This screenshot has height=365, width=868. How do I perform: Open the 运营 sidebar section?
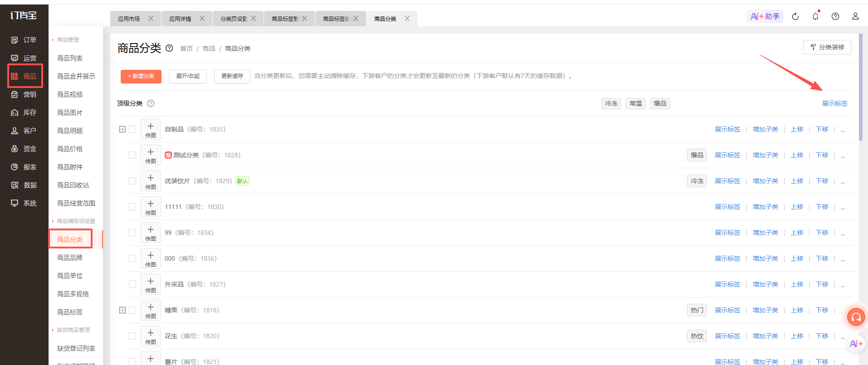click(24, 58)
